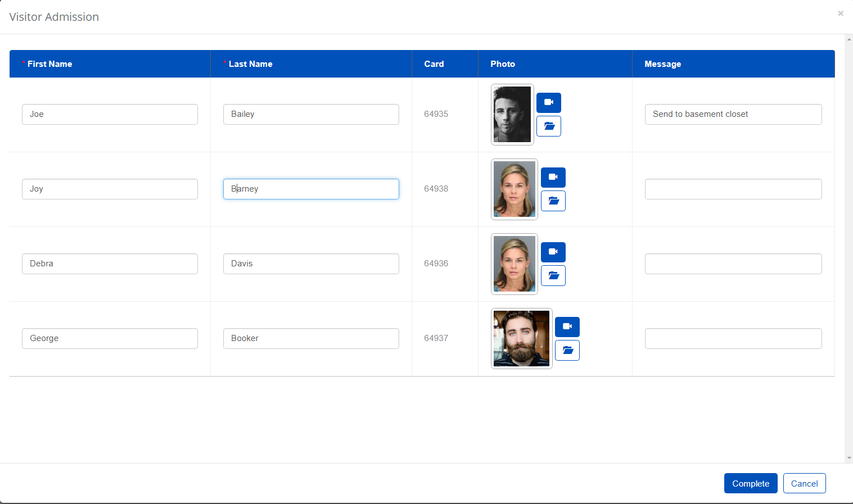Open the file browse icon for Debra Davis

553,275
